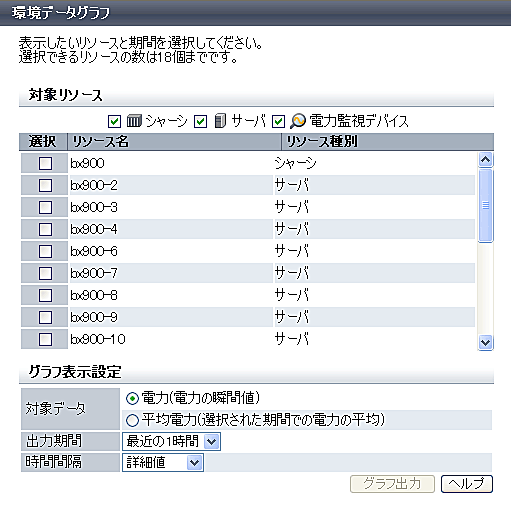Open the 出力期間 dropdown showing 最近の1時間
Viewport: 511px width, 506px height.
[171, 442]
